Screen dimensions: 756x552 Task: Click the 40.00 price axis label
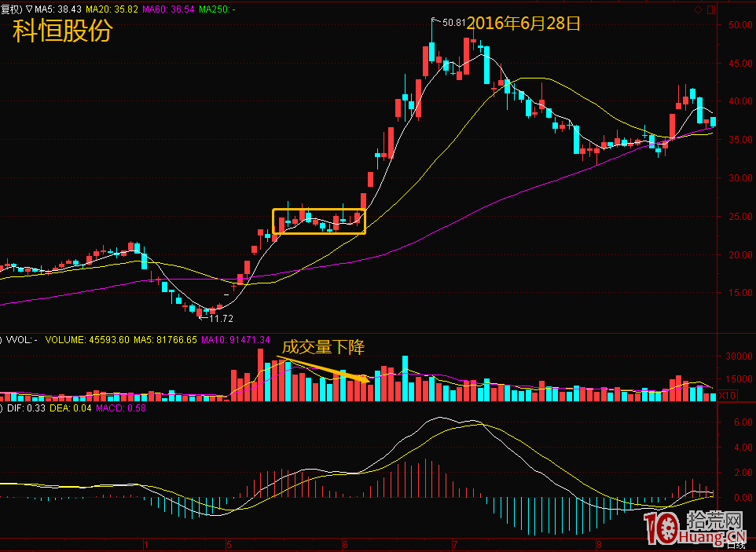coord(740,101)
